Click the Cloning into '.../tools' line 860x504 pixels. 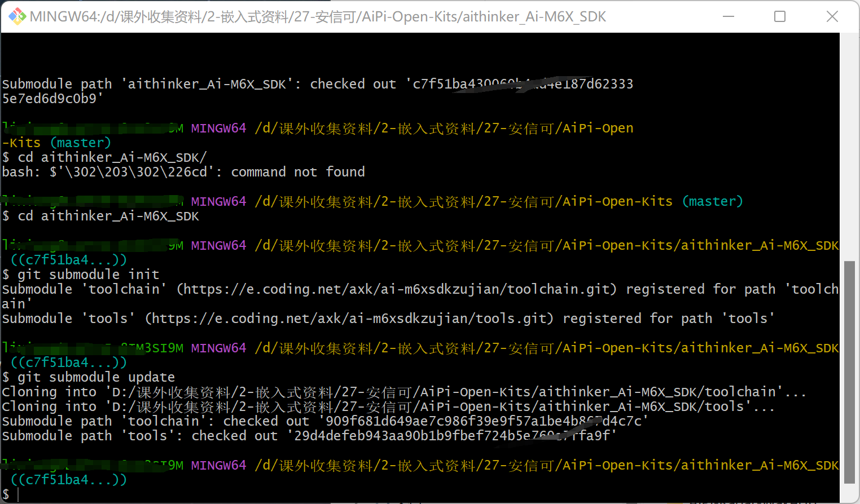coord(388,406)
